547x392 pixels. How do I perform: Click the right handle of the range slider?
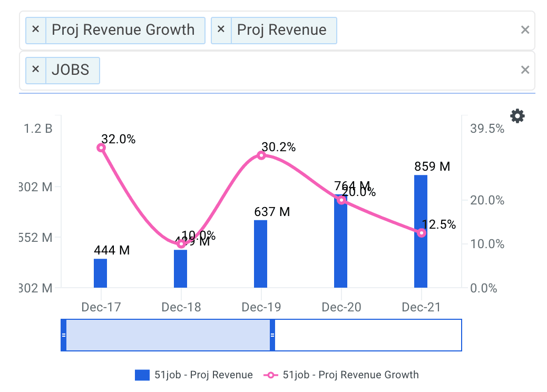[x=272, y=335]
